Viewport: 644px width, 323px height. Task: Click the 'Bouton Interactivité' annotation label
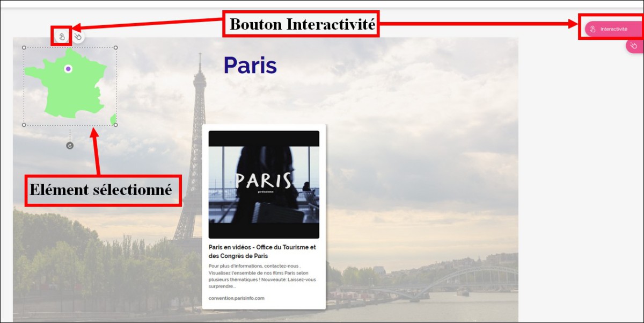pyautogui.click(x=301, y=24)
